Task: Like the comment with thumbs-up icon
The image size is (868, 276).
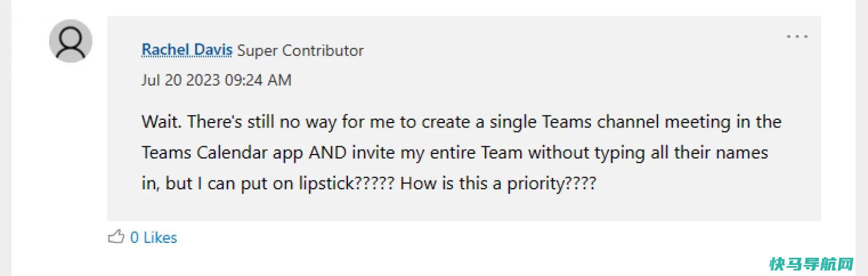Action: pyautogui.click(x=116, y=237)
